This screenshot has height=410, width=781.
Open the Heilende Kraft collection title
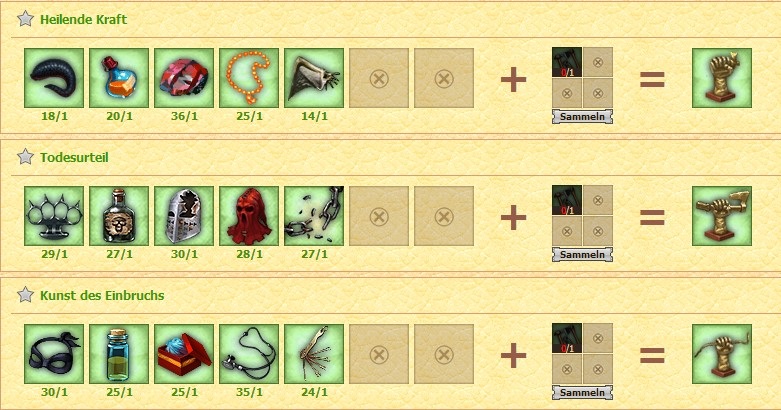pyautogui.click(x=83, y=19)
